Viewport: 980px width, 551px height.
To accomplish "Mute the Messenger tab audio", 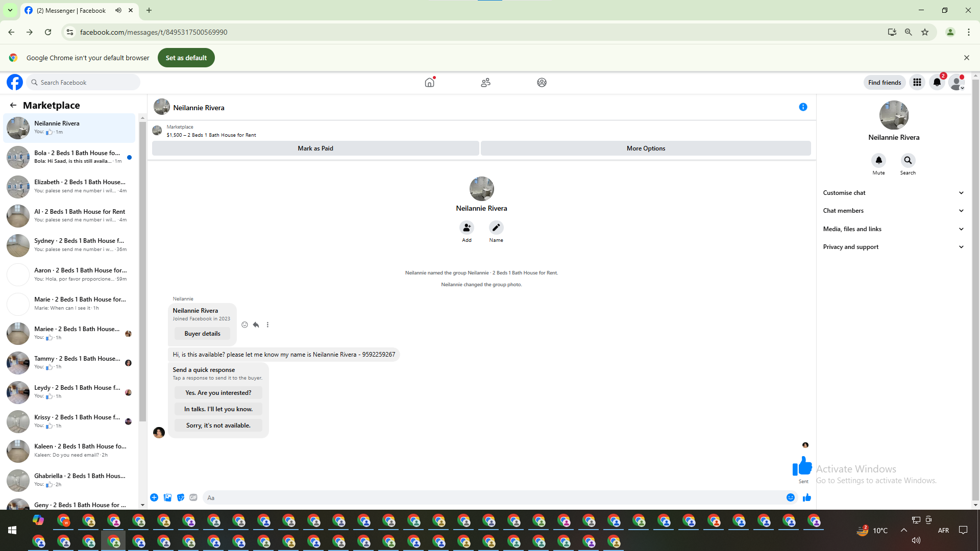I will [x=118, y=10].
